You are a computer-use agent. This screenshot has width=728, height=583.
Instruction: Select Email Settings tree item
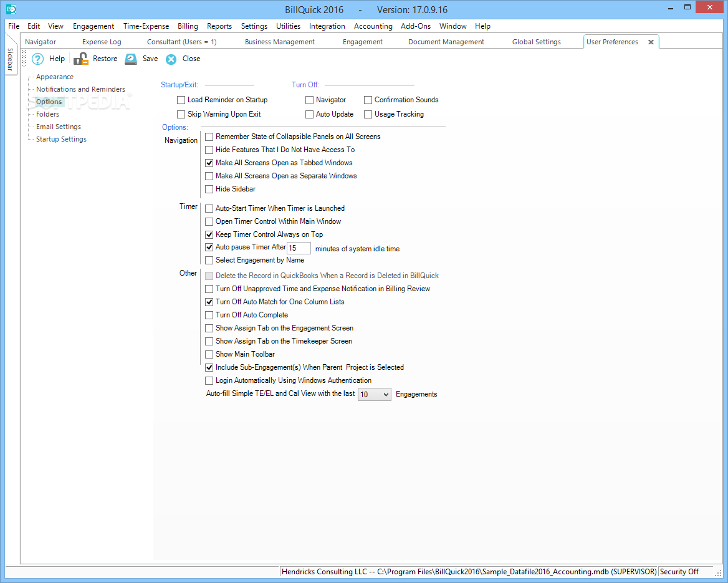coord(59,127)
